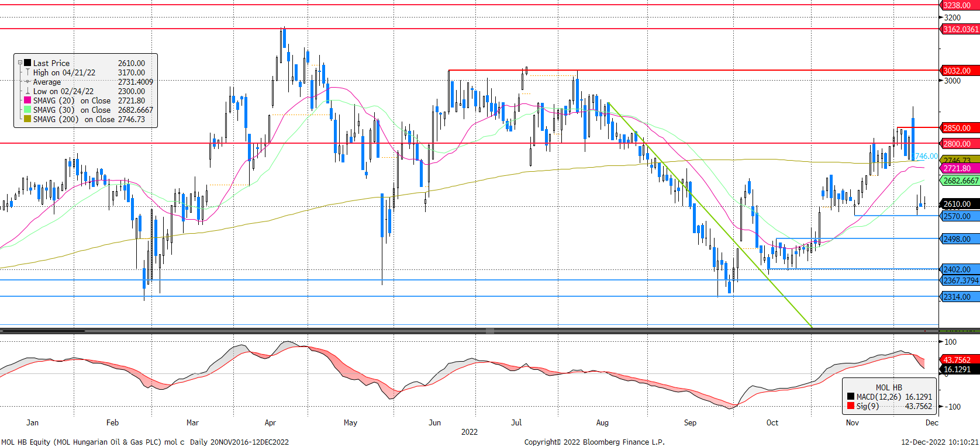
Task: Select the black 2610.00 last price tag
Action: pos(959,204)
